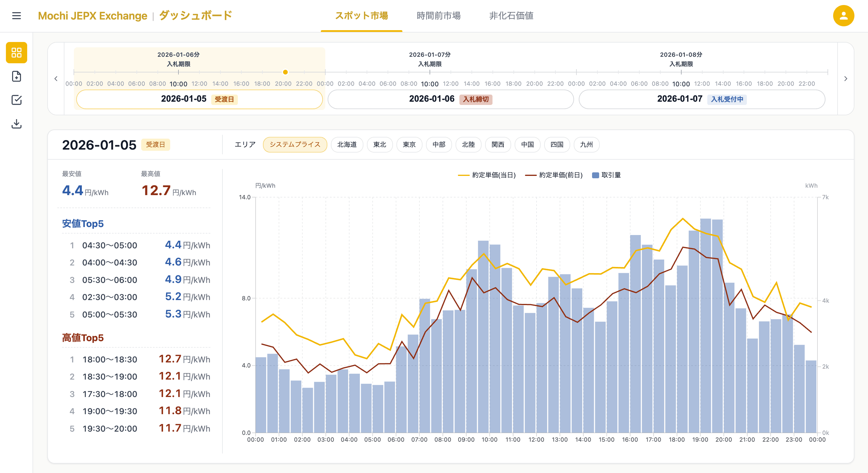This screenshot has height=473, width=868.
Task: Switch to the 時間前市場 tab
Action: (x=438, y=16)
